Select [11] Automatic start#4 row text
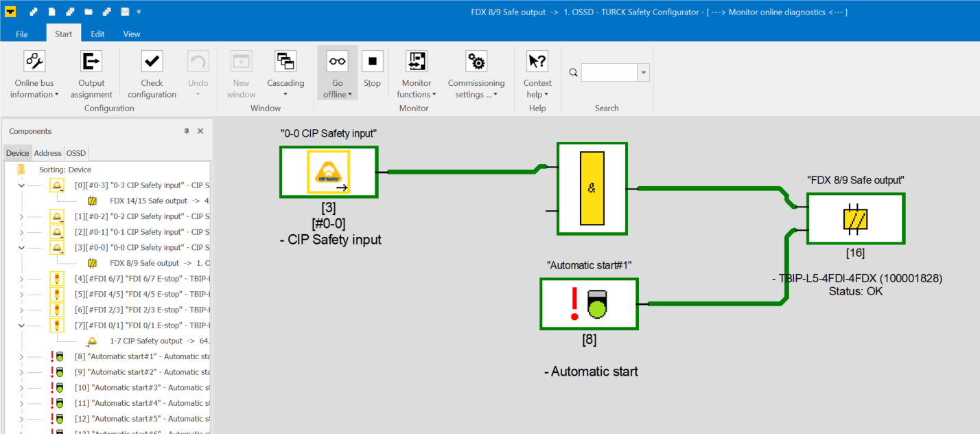 142,403
